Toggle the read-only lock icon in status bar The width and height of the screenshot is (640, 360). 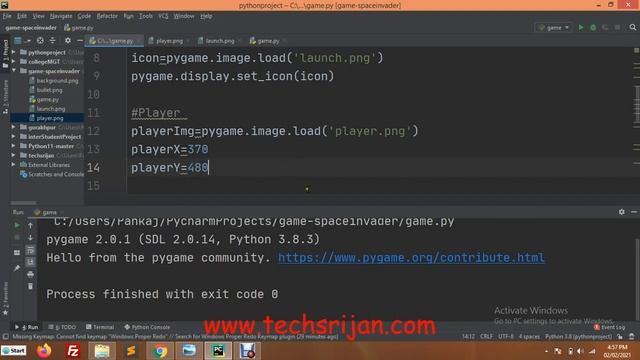point(620,337)
